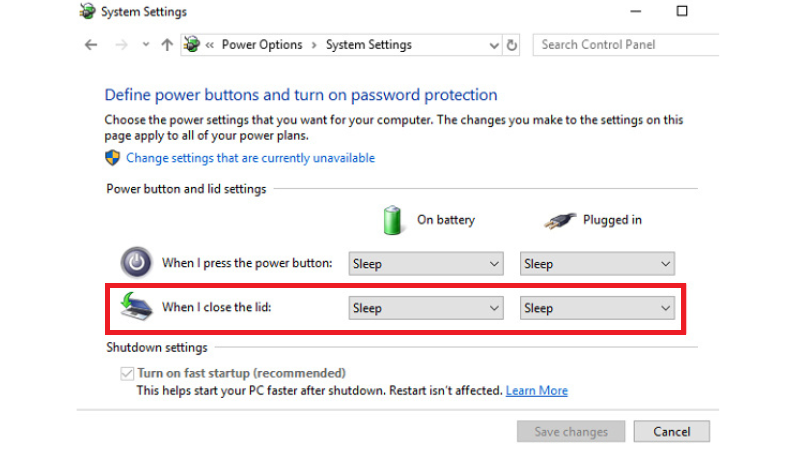Click the Refresh button in address bar
The height and width of the screenshot is (450, 800).
point(512,45)
